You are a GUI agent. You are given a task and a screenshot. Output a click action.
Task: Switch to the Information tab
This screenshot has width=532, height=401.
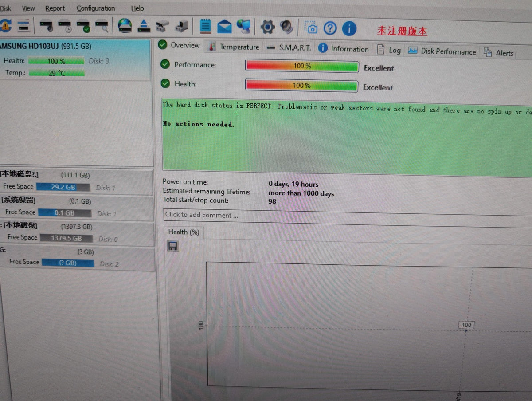click(344, 49)
